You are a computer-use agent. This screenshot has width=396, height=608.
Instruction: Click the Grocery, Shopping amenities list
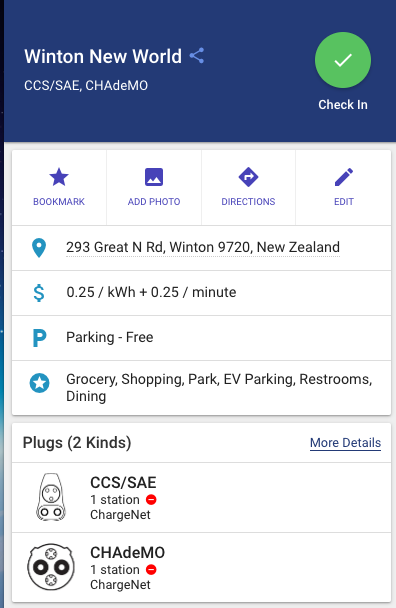click(x=219, y=387)
